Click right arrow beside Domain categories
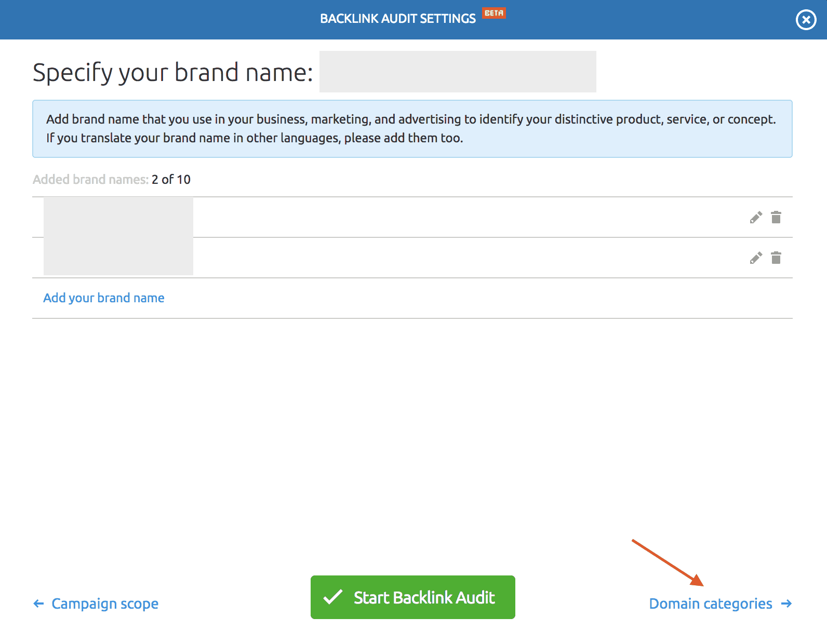Image resolution: width=827 pixels, height=644 pixels. coord(786,603)
